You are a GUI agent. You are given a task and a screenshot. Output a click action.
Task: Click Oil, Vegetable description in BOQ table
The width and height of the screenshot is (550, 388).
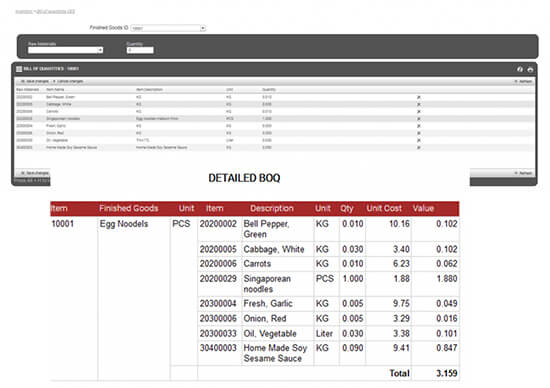[x=270, y=333]
